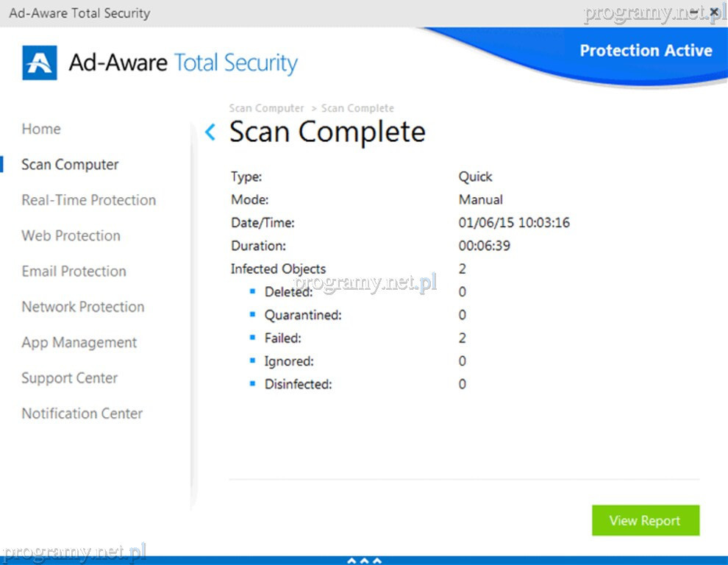
Task: Open the Home section
Action: pyautogui.click(x=41, y=129)
